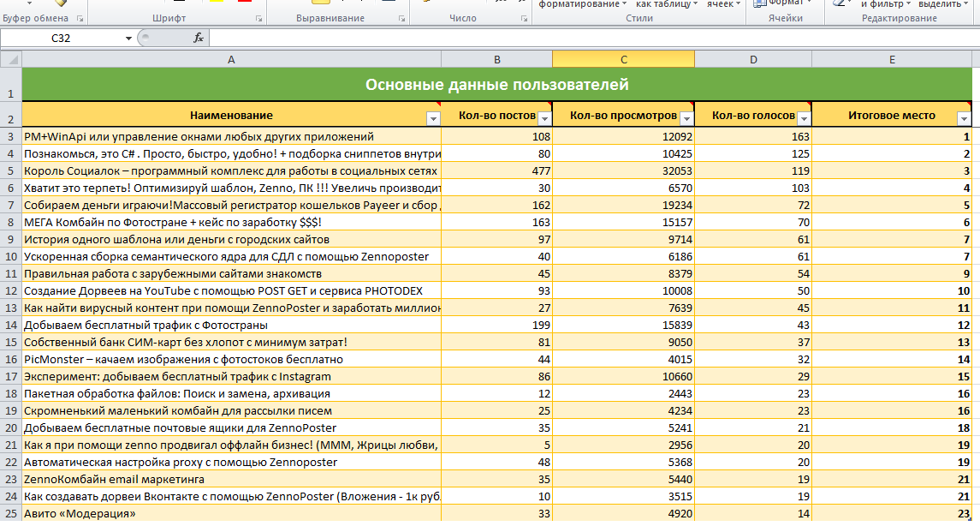
Task: Open the Число group dialog launcher
Action: pos(524,19)
